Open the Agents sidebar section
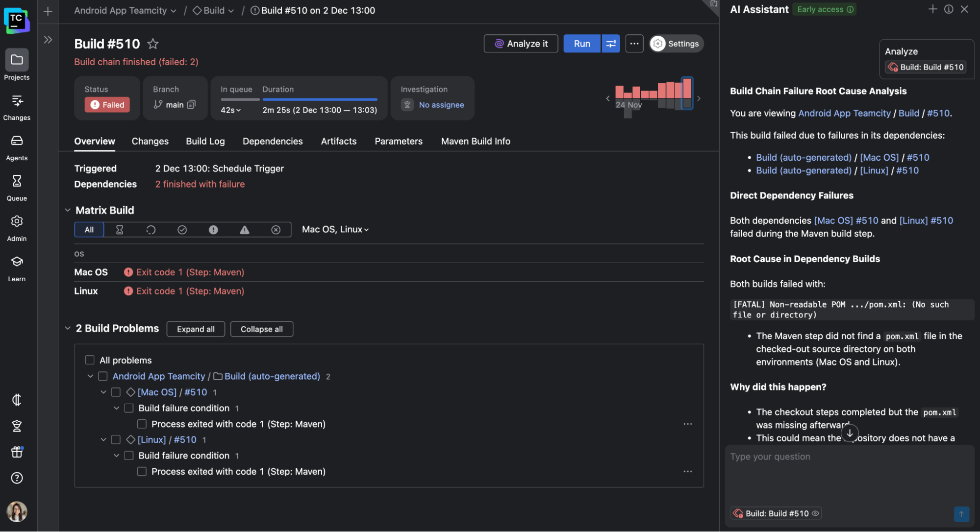980x532 pixels. [x=17, y=147]
